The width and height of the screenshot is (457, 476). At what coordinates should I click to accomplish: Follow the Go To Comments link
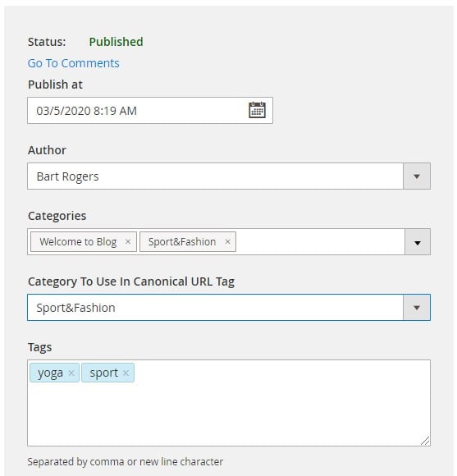click(74, 63)
